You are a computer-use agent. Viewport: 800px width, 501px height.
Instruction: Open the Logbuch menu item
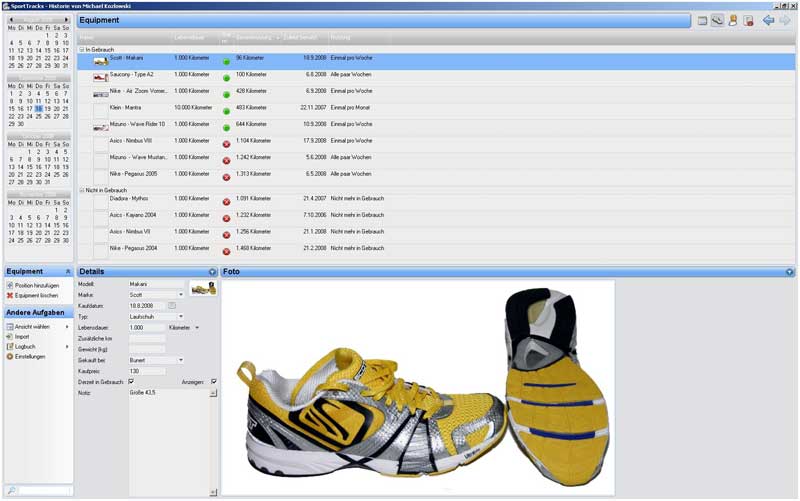coord(25,346)
